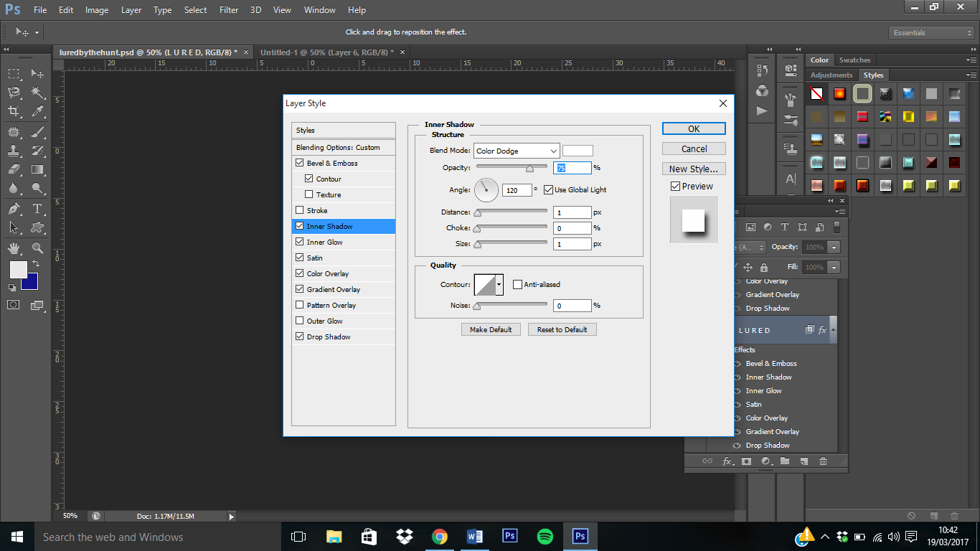Expand the Essentials workspace dropdown
The image size is (980, 551).
click(x=930, y=33)
